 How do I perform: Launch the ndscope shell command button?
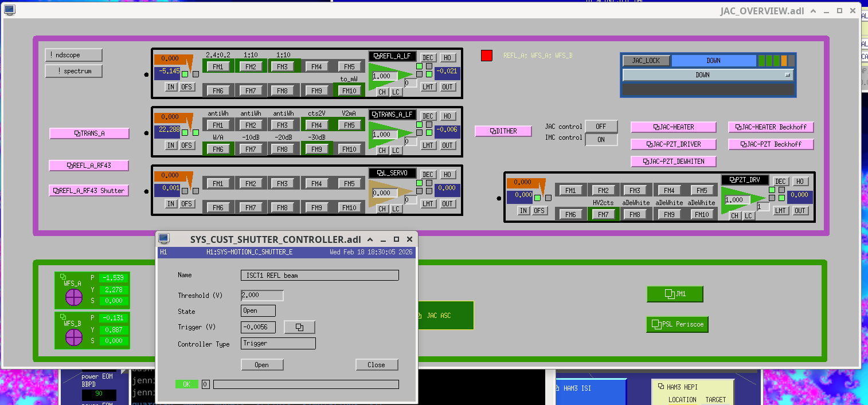(x=73, y=55)
